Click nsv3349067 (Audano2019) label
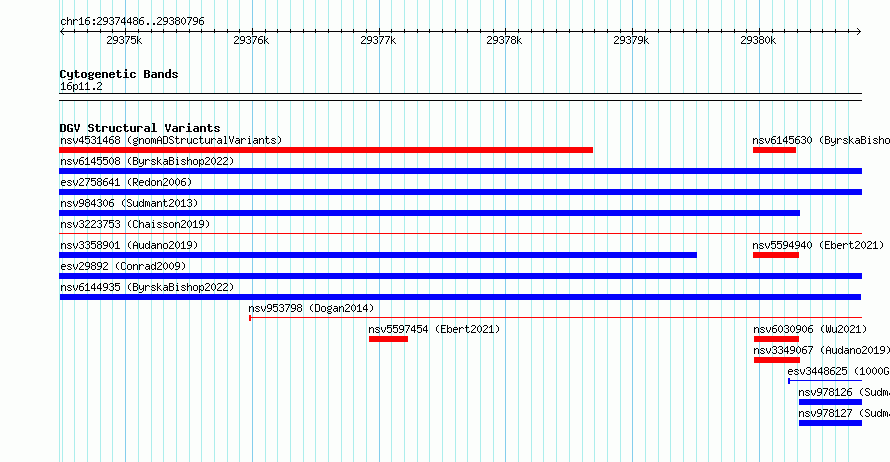Screen dimensions: 890x462 tap(821, 350)
